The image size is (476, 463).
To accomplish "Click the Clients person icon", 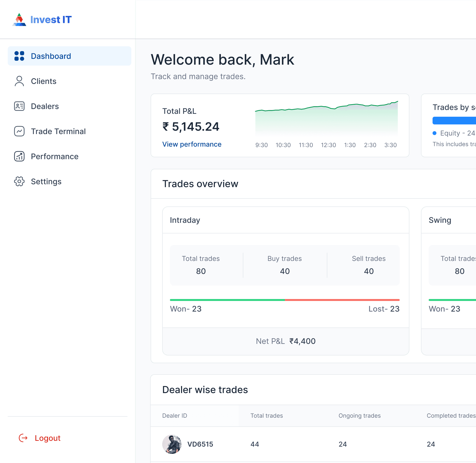I will coord(19,81).
